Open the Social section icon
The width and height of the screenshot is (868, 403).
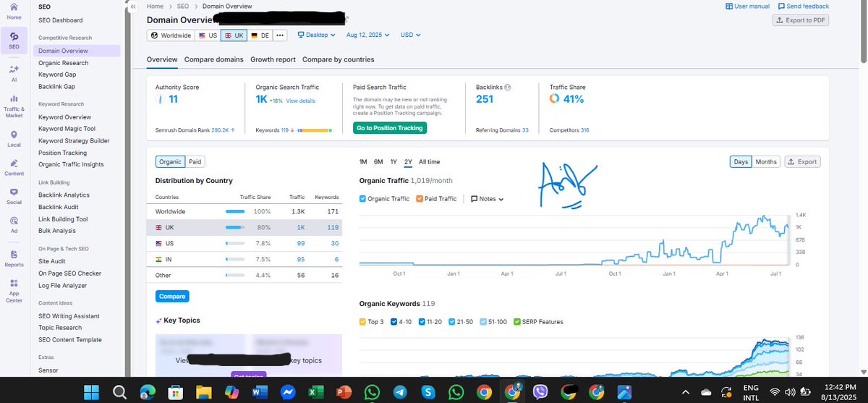tap(14, 192)
